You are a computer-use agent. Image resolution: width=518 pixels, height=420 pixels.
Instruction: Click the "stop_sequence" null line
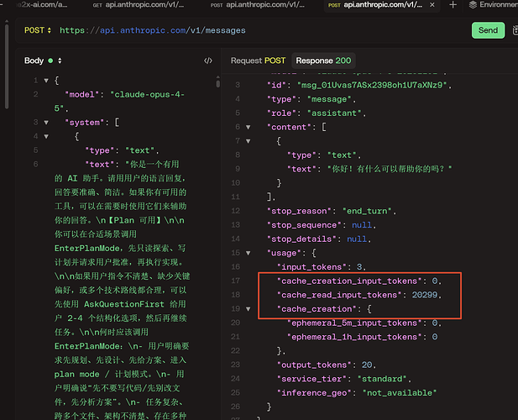[x=321, y=225]
